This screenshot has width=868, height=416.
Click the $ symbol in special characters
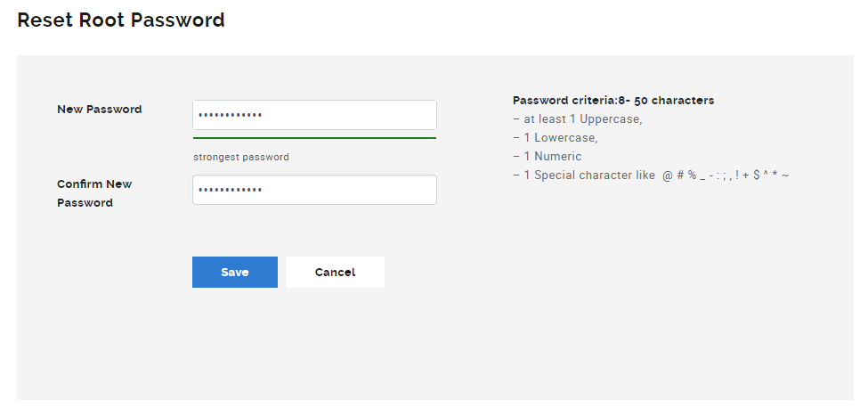[x=756, y=175]
